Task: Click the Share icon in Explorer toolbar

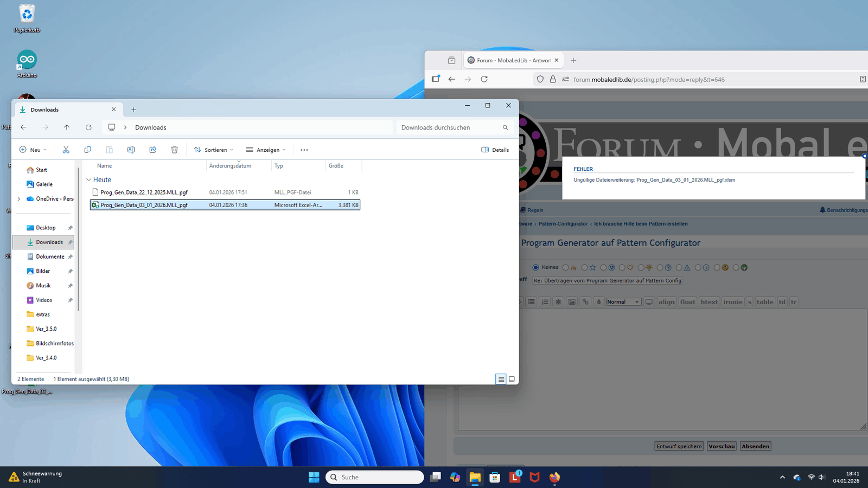Action: pos(152,150)
